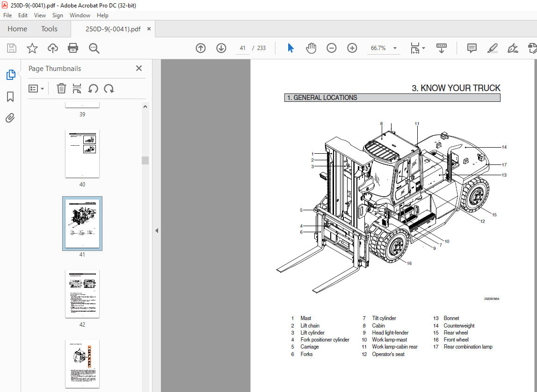This screenshot has height=392, width=537.
Task: Click 'Operator's seat' legend entry
Action: tap(388, 354)
